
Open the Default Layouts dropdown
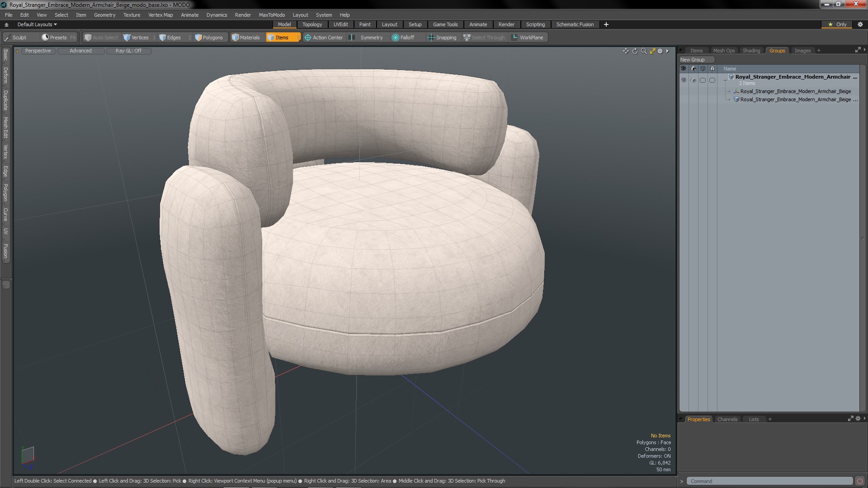click(37, 24)
